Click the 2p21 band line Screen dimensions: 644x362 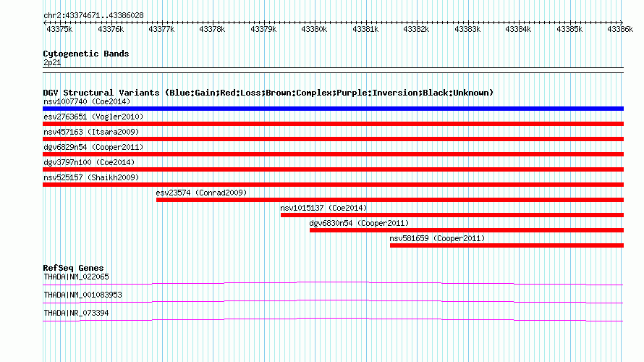(333, 70)
